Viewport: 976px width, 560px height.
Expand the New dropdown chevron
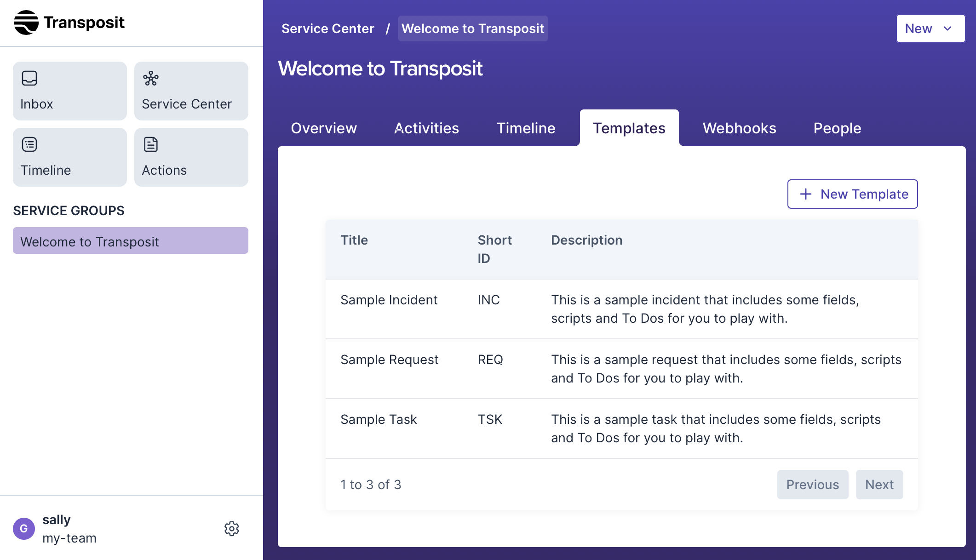coord(947,29)
